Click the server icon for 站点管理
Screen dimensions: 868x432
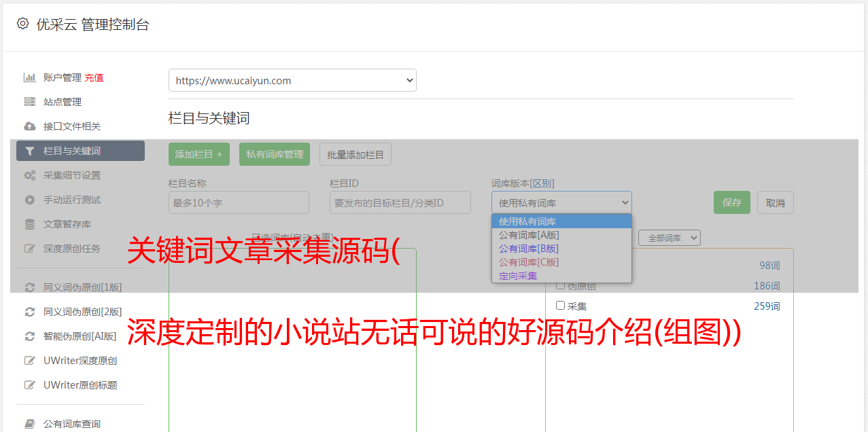(x=29, y=102)
